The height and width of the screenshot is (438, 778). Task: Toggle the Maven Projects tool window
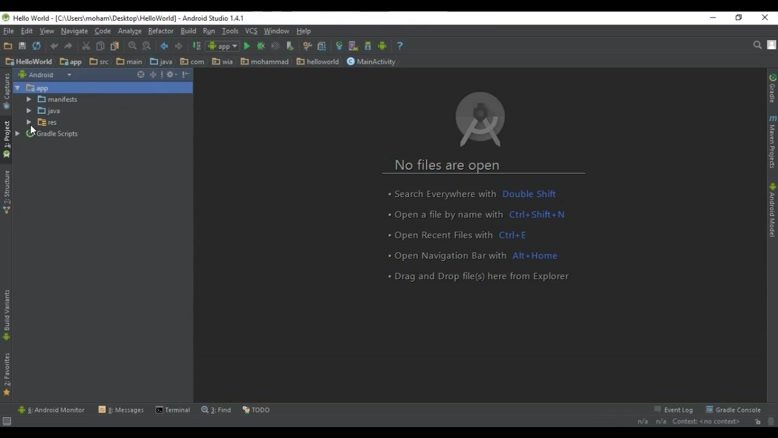coord(772,142)
